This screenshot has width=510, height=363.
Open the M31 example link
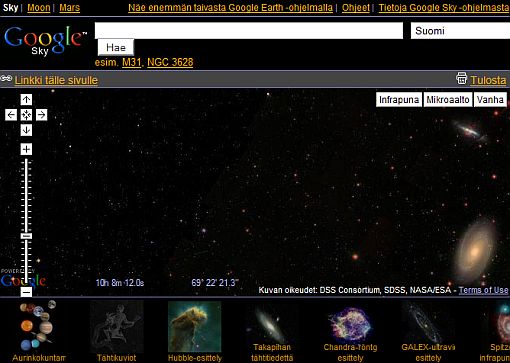[131, 62]
